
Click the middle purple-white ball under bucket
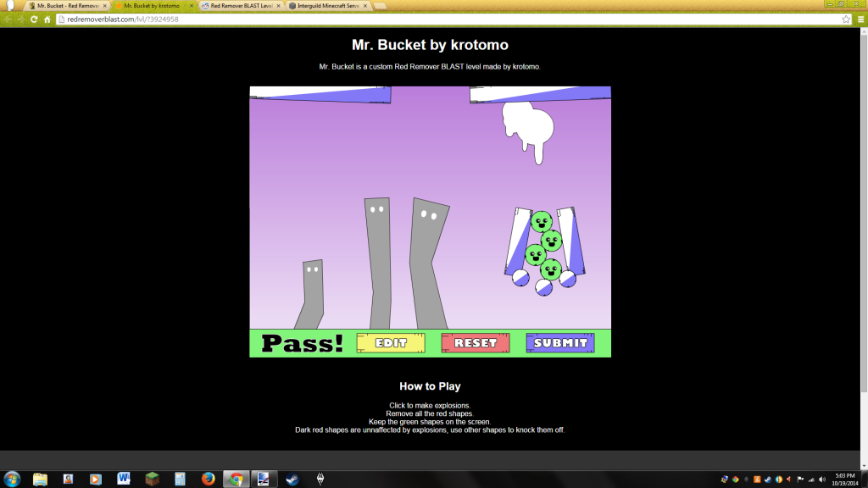tap(543, 287)
